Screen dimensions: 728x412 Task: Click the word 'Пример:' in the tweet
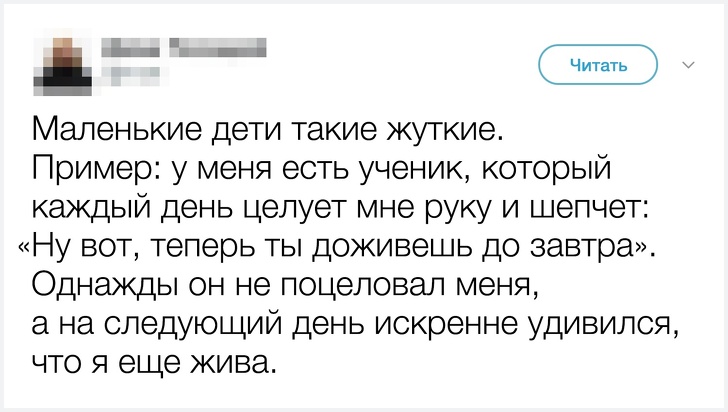coord(90,168)
